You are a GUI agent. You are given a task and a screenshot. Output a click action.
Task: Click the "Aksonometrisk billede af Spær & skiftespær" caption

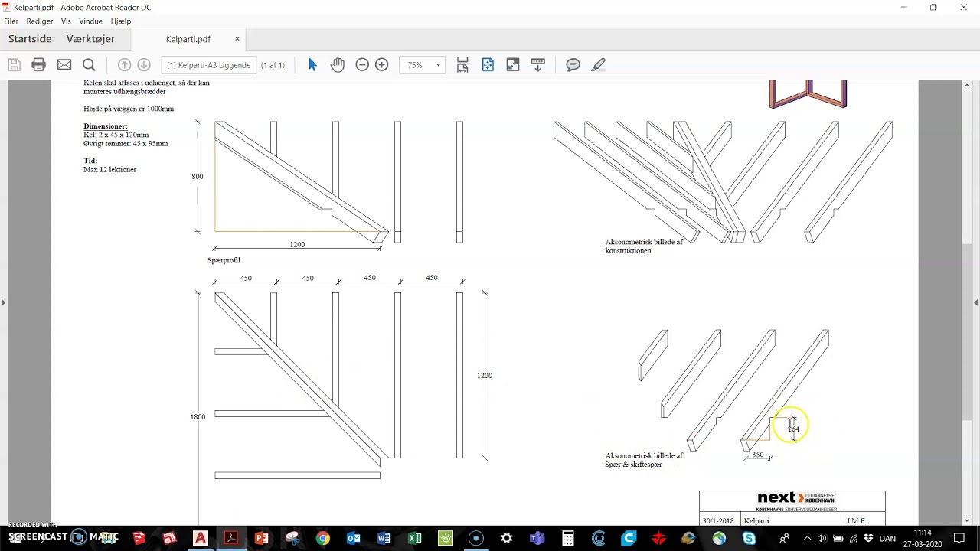click(644, 460)
